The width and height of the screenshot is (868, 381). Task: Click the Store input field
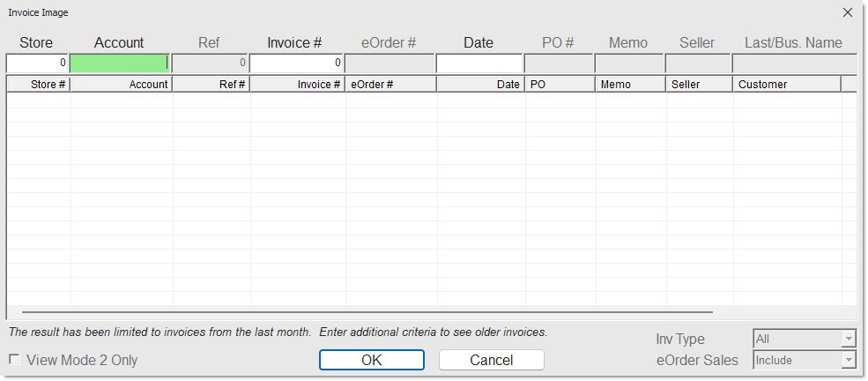pos(38,63)
